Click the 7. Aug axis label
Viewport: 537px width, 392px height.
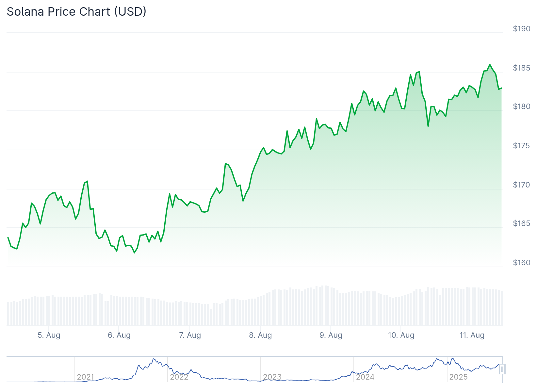pos(190,335)
